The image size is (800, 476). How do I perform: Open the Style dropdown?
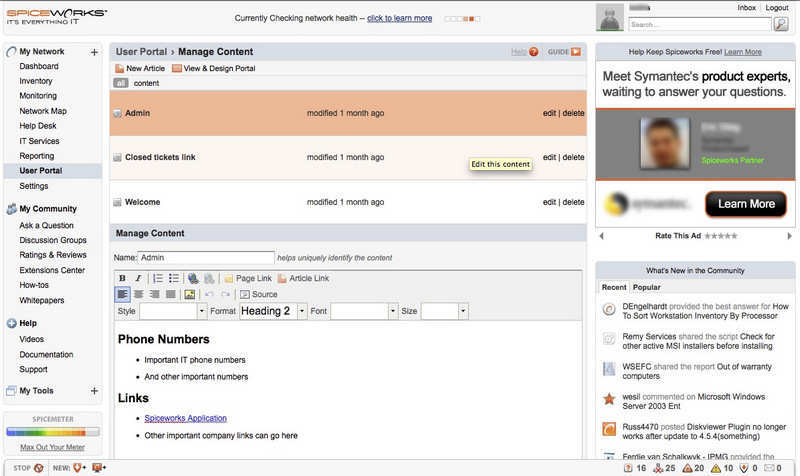(172, 311)
